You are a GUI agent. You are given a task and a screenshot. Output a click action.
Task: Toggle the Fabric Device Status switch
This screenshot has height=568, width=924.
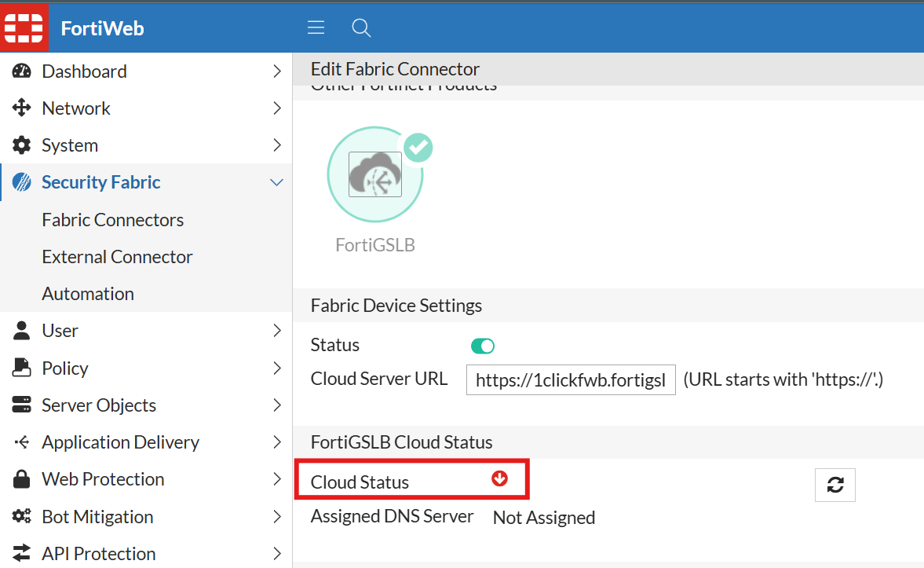click(483, 346)
